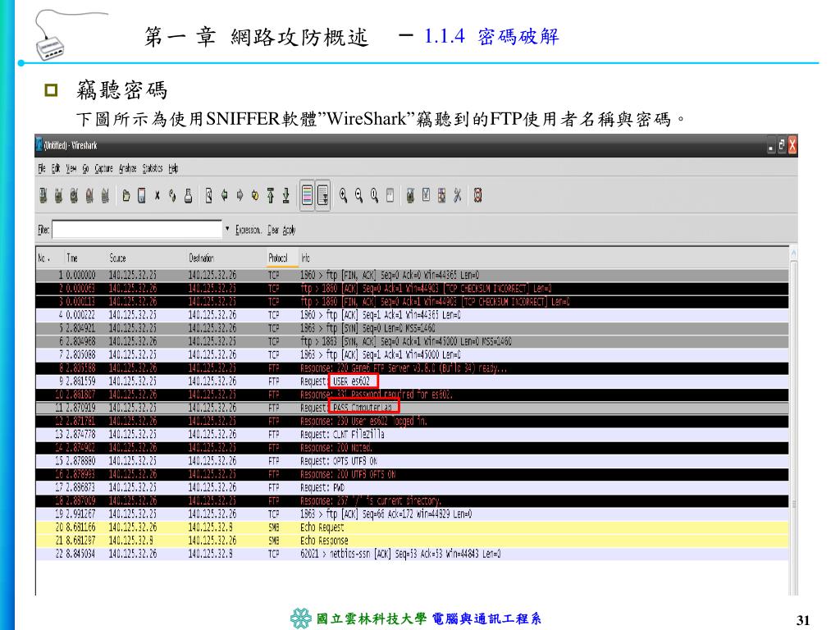Image resolution: width=840 pixels, height=630 pixels.
Task: Open the Analyze menu
Action: pyautogui.click(x=127, y=169)
